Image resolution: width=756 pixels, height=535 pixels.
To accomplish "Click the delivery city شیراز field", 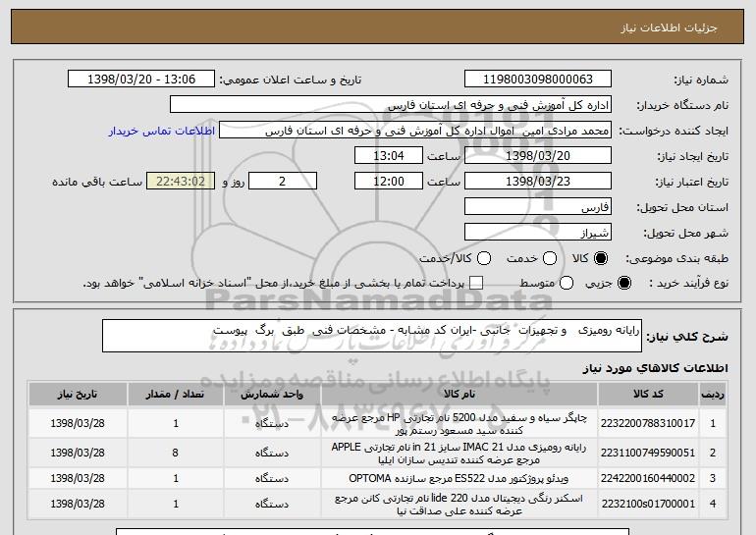I will pos(538,233).
